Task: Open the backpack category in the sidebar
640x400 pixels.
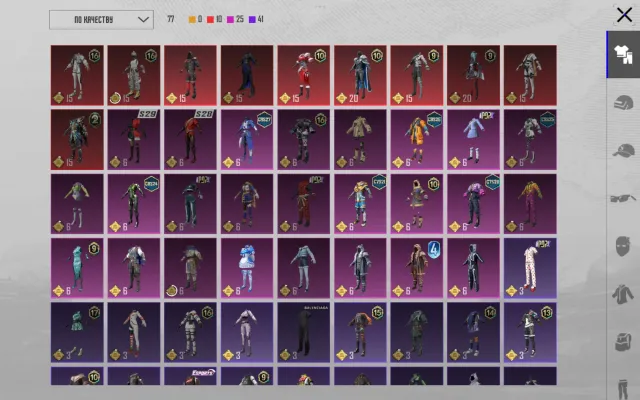Action: [x=623, y=341]
